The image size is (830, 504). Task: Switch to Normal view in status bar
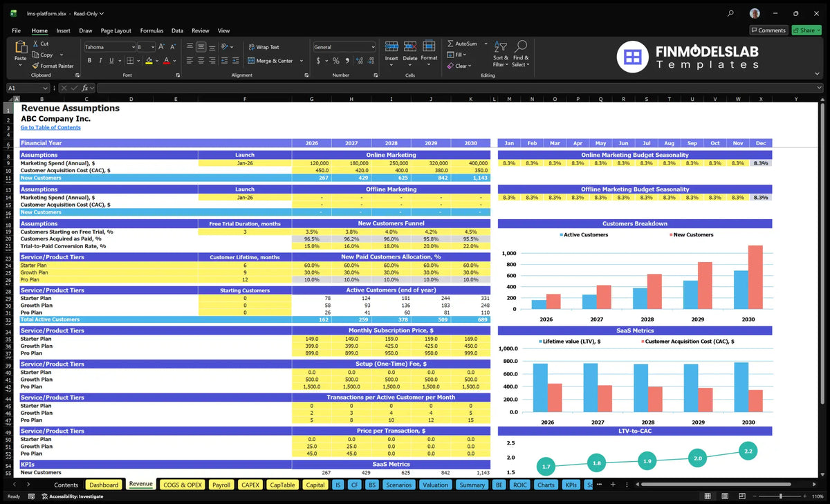tap(707, 496)
